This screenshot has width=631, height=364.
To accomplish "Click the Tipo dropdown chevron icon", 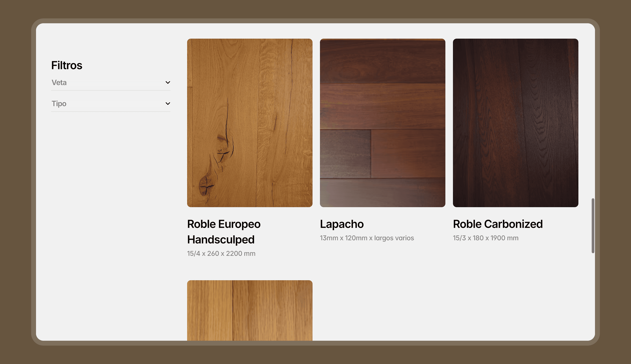I will pyautogui.click(x=168, y=104).
